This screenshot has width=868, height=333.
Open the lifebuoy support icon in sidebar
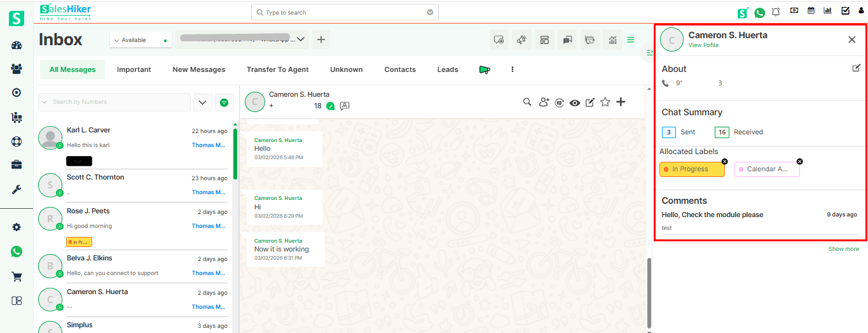click(x=17, y=141)
